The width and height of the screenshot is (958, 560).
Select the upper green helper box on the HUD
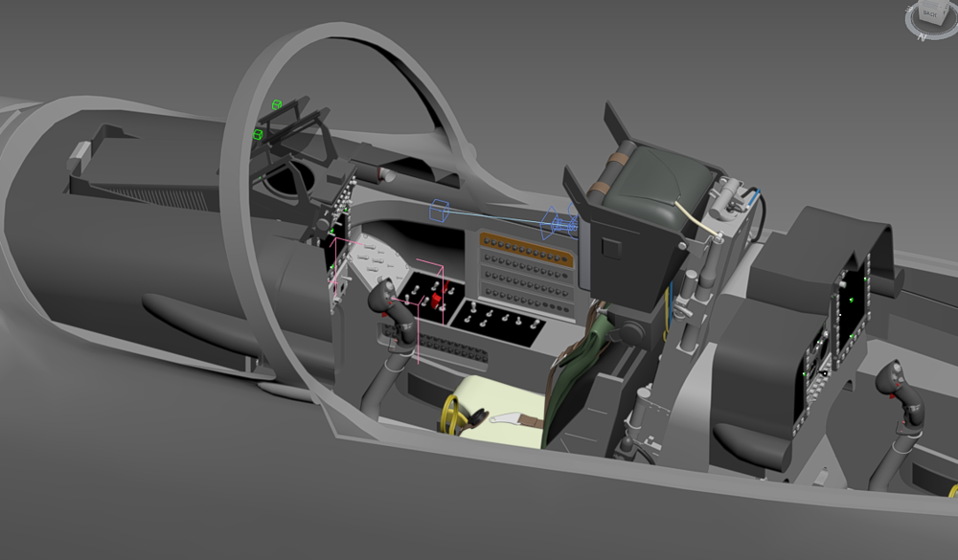277,105
